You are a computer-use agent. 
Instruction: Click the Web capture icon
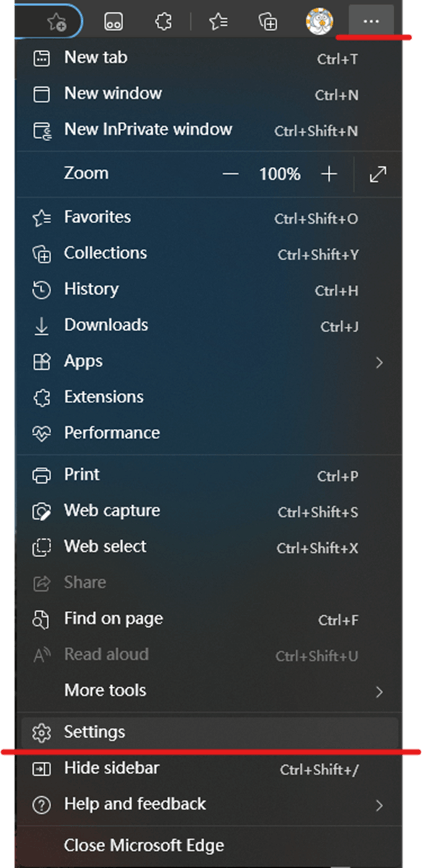pos(41,510)
